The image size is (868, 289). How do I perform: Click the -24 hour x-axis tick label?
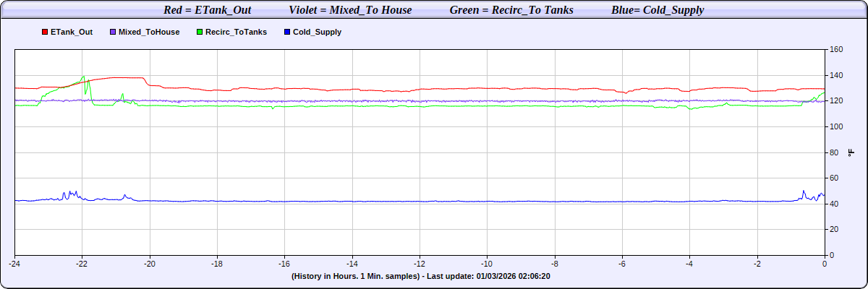(x=14, y=264)
